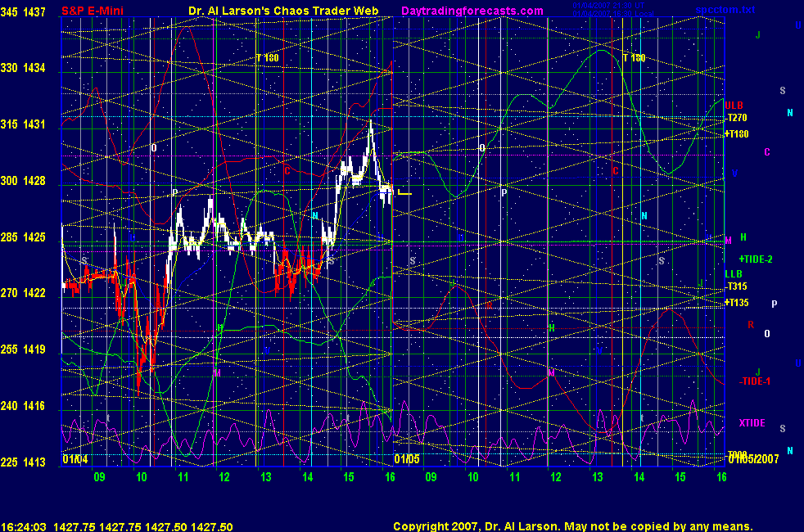Click the green LLB band label
Viewport: 804px width, 532px height.
pyautogui.click(x=734, y=274)
